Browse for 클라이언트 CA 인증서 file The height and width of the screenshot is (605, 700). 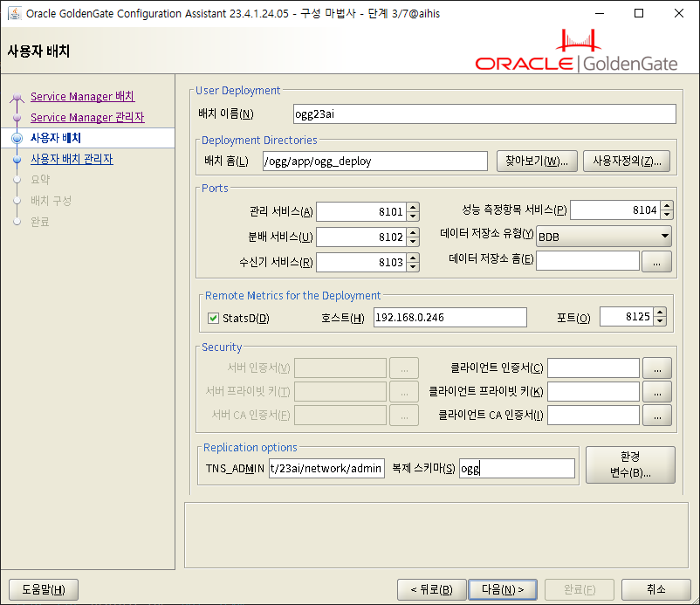[657, 416]
